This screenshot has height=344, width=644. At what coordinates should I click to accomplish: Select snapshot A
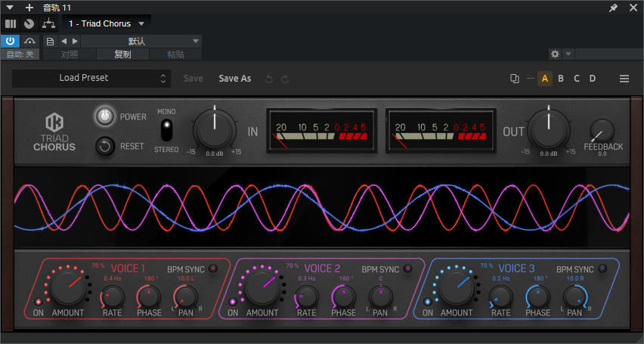tap(545, 79)
